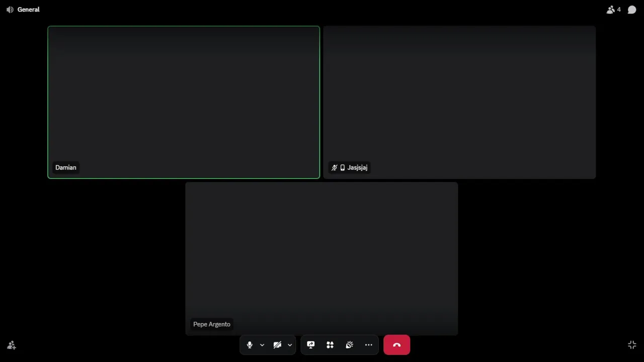This screenshot has height=362, width=644.
Task: Launch an activity from the toolbar
Action: [x=330, y=345]
